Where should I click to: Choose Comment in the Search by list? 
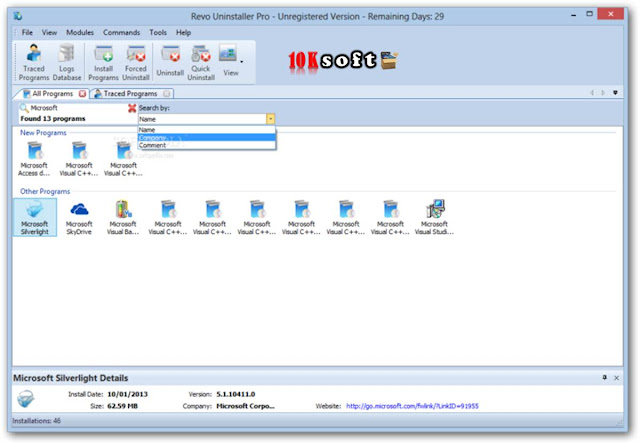coord(207,145)
